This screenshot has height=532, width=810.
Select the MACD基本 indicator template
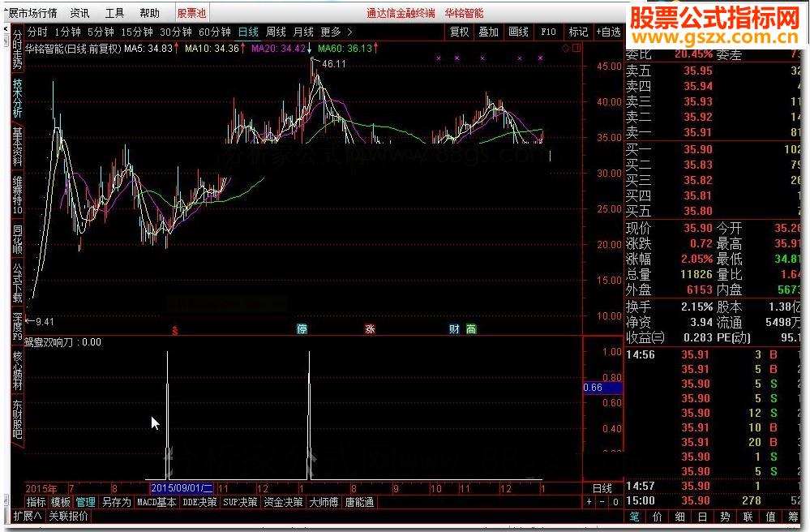click(157, 502)
